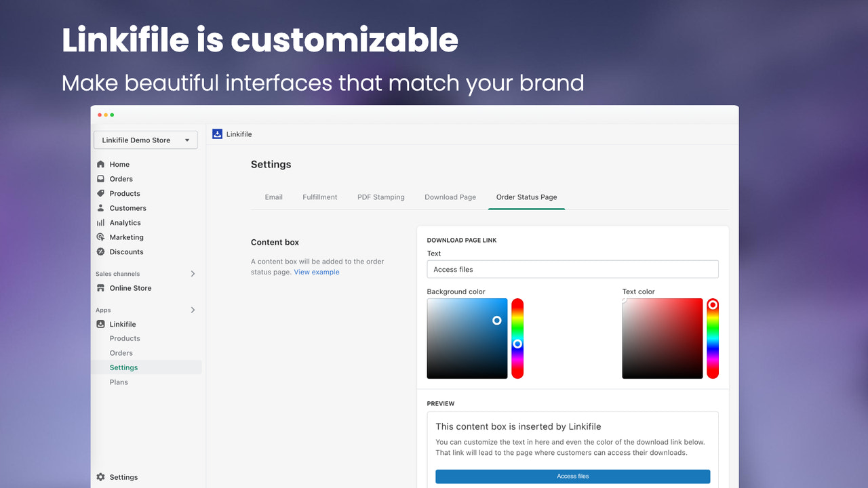Open Plans under Linkifile app
Image resolution: width=868 pixels, height=488 pixels.
coord(119,382)
